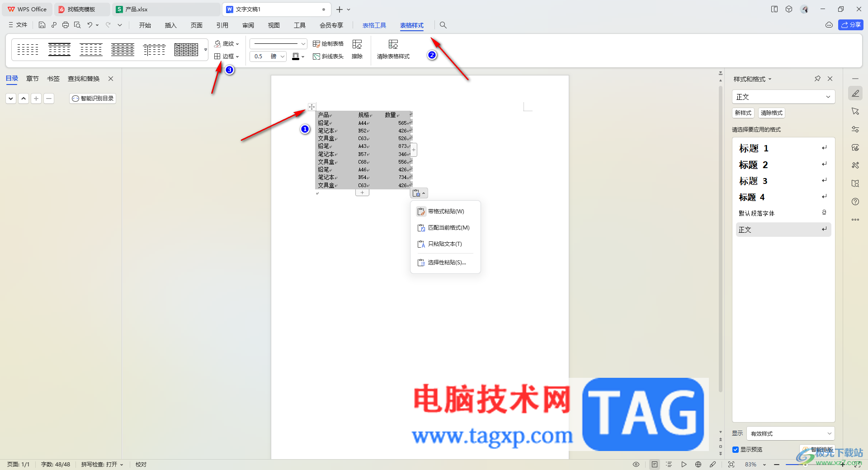The height and width of the screenshot is (470, 868).
Task: Select the table Eraser tool (擦除)
Action: [x=357, y=50]
